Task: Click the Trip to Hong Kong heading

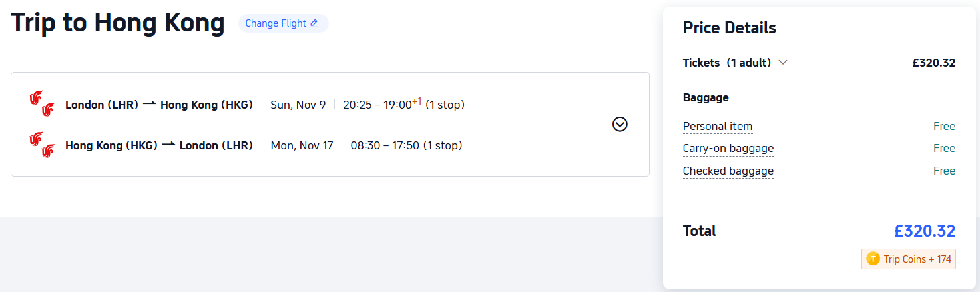Action: coord(118,23)
